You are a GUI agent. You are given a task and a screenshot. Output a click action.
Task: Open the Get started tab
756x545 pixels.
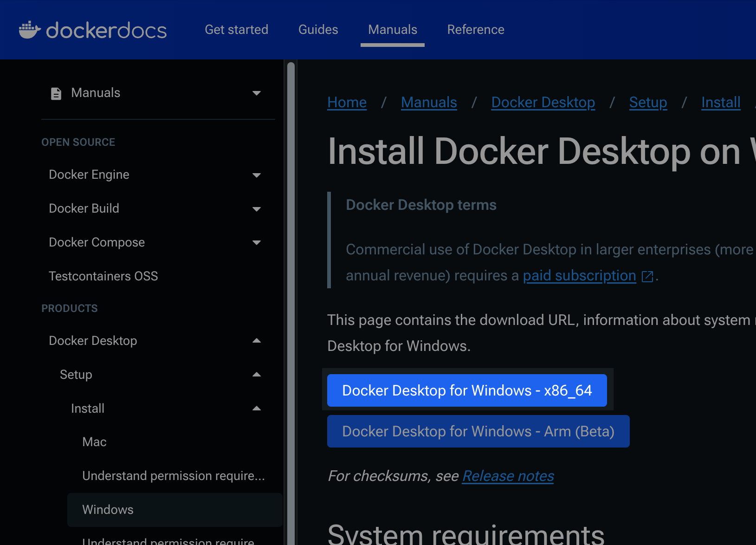(236, 30)
